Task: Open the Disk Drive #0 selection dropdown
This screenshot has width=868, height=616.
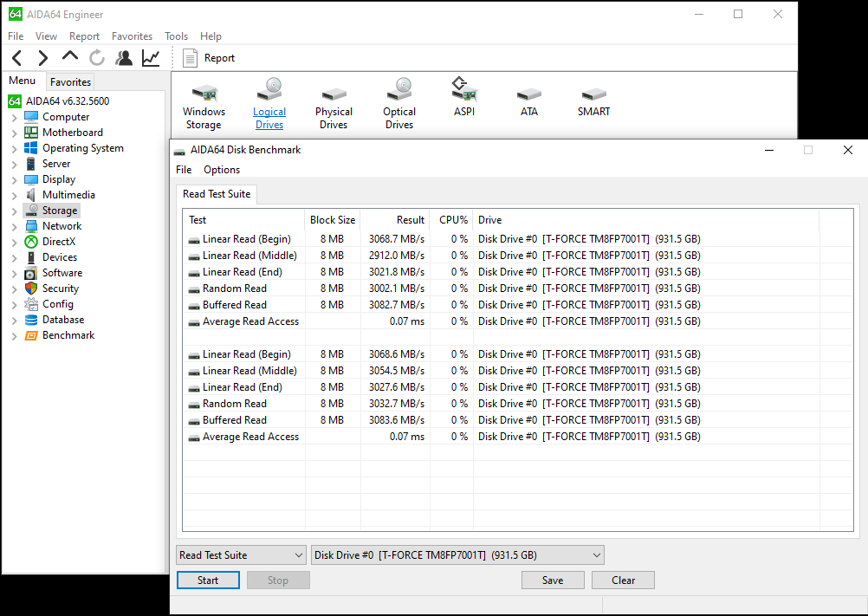Action: click(457, 555)
